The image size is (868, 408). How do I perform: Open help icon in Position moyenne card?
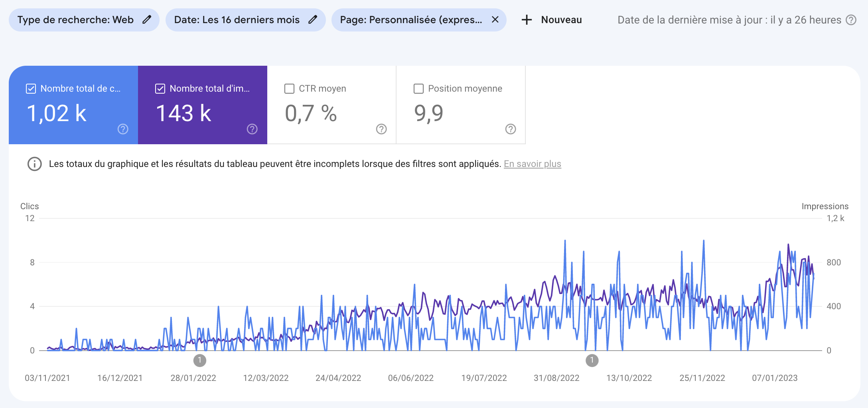click(511, 129)
